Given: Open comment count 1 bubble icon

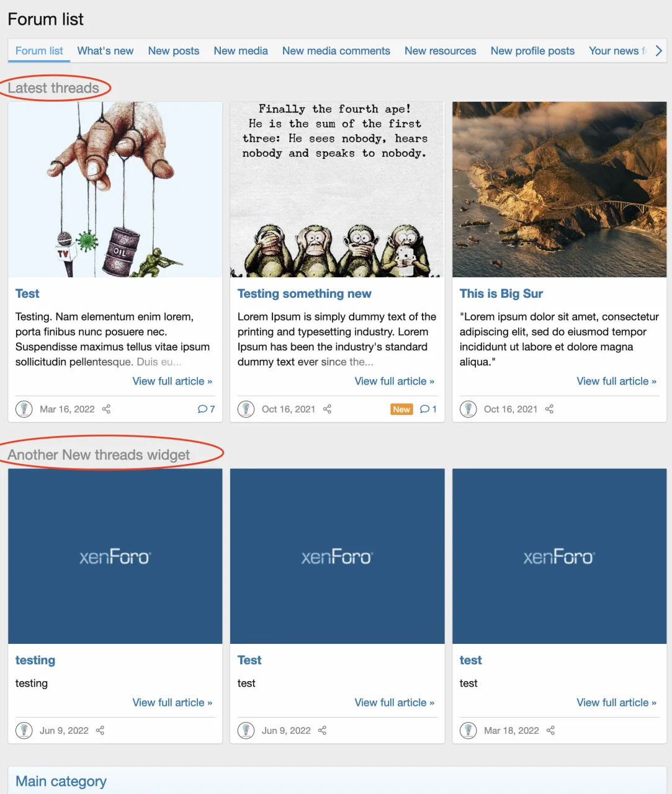Looking at the screenshot, I should point(424,409).
